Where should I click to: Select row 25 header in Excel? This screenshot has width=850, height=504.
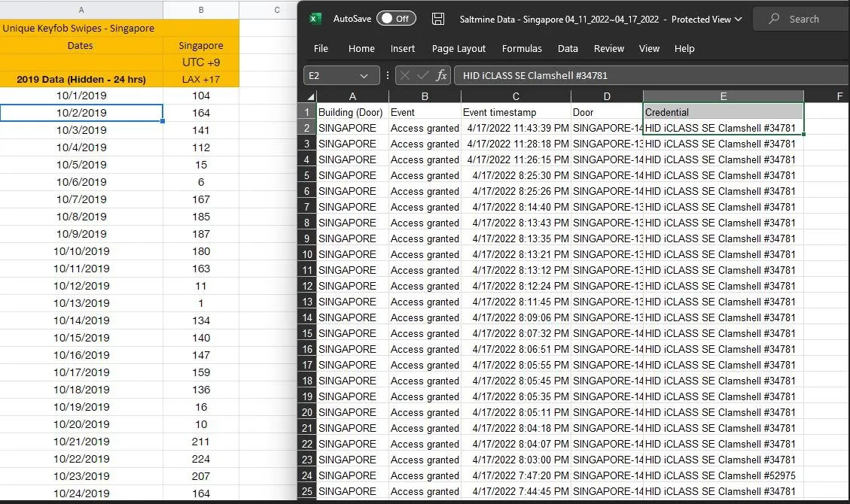(x=307, y=491)
